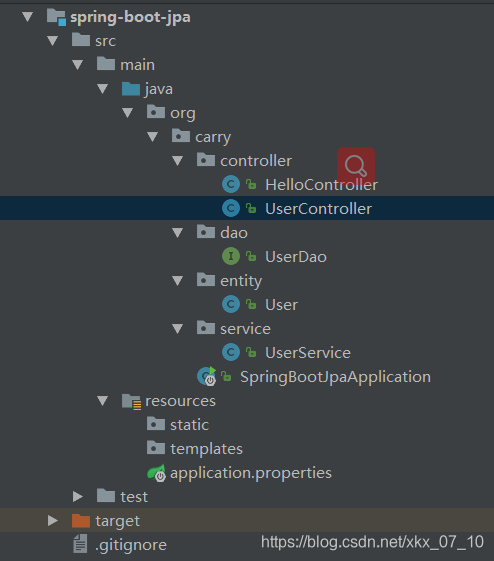Click the public lock icon beside HelloController
The height and width of the screenshot is (561, 494).
point(251,184)
